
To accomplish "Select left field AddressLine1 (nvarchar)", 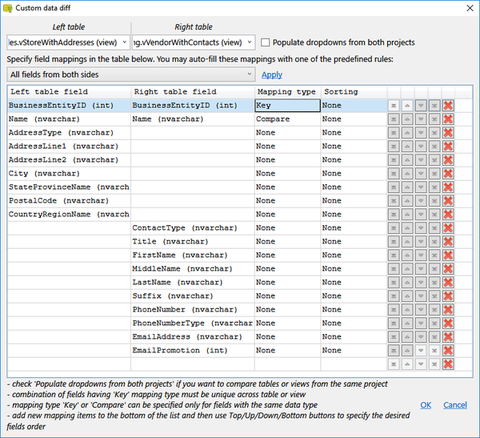I will click(69, 147).
